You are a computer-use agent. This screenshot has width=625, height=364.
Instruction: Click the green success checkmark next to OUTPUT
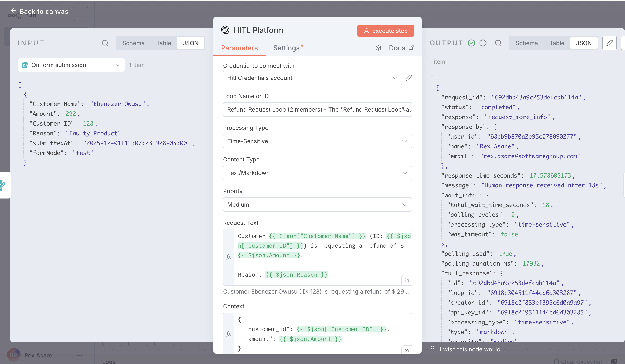pyautogui.click(x=471, y=43)
